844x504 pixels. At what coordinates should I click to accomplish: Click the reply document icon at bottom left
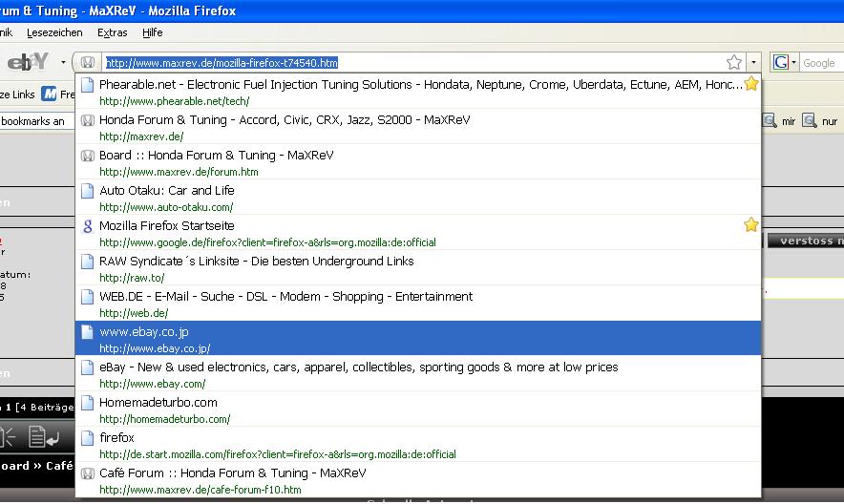point(43,437)
